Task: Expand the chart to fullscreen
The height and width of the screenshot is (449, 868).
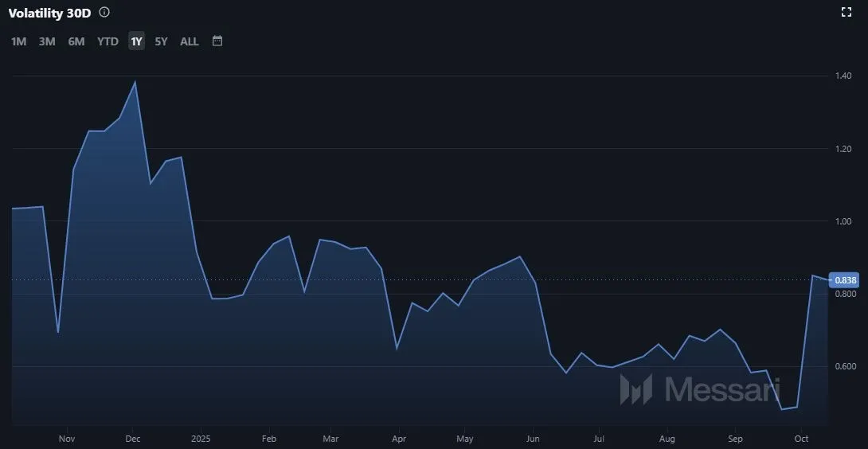Action: 846,12
